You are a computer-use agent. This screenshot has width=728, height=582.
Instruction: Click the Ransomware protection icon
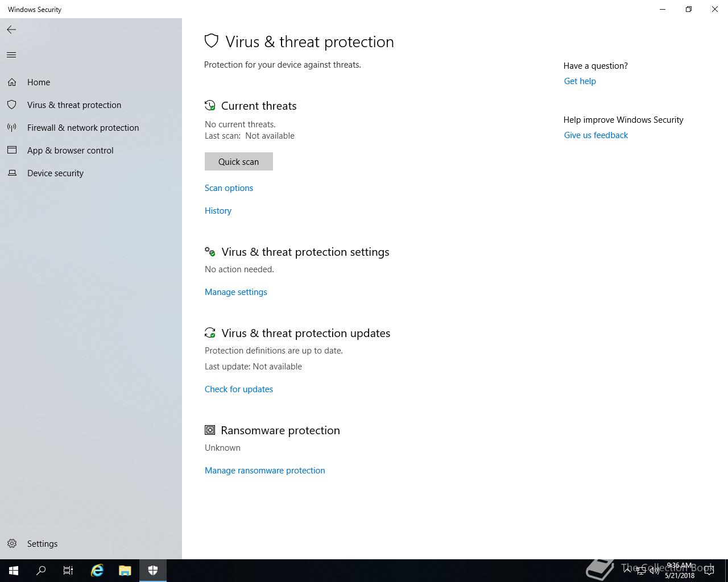point(210,430)
